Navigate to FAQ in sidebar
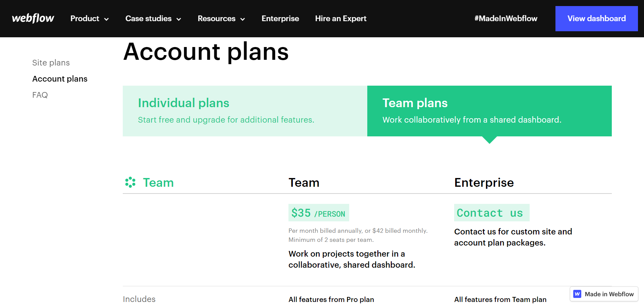The image size is (644, 307). pyautogui.click(x=40, y=95)
